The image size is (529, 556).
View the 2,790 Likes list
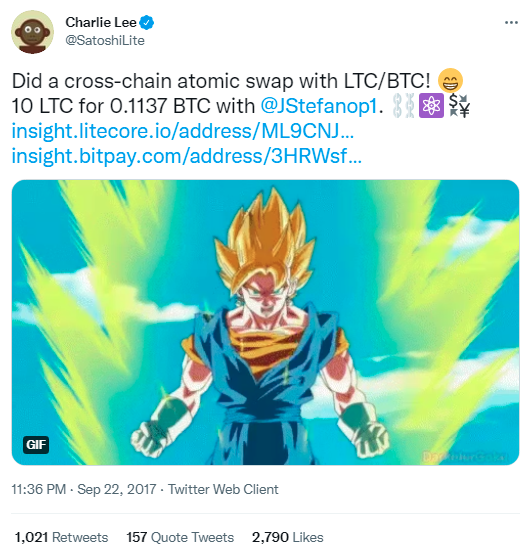coord(288,537)
